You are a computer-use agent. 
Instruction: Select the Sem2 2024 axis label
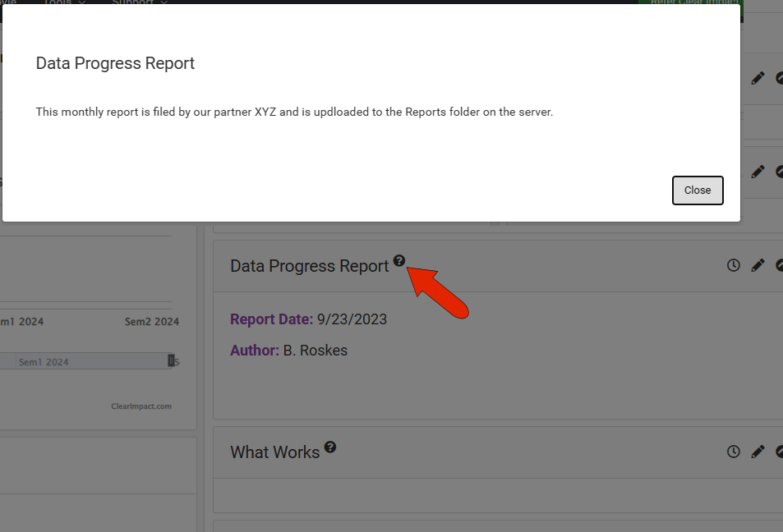pos(152,322)
